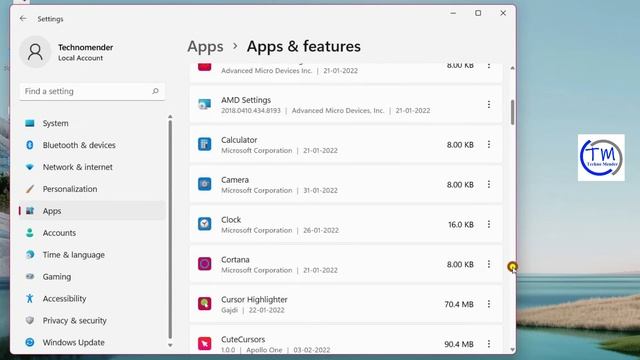The height and width of the screenshot is (360, 640).
Task: Click the Gaming controller icon
Action: coord(30,276)
